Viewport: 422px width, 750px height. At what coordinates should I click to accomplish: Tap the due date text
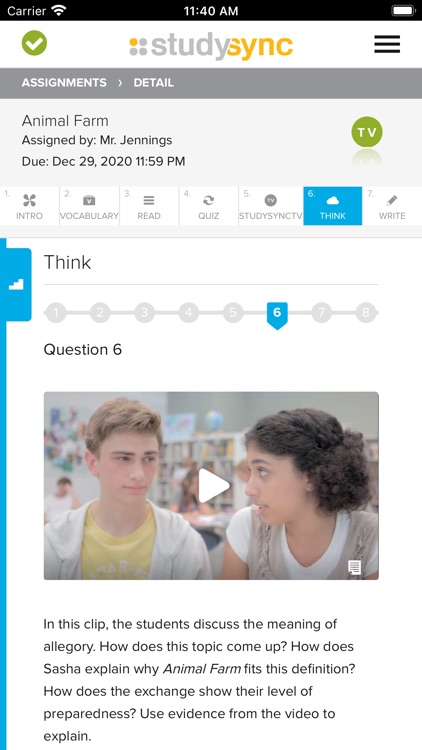click(103, 162)
